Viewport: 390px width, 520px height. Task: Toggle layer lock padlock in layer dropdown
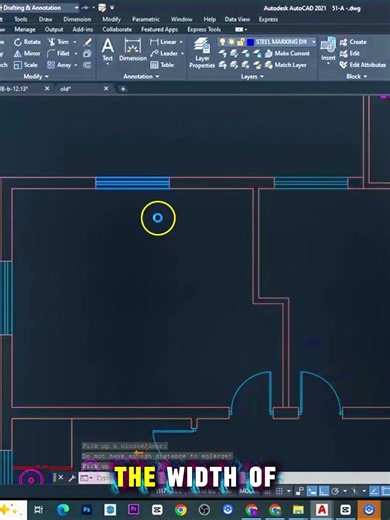(240, 42)
